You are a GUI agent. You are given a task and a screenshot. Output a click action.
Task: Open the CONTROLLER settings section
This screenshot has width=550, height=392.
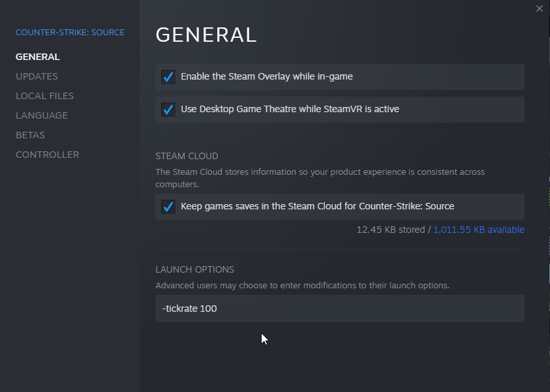point(47,155)
